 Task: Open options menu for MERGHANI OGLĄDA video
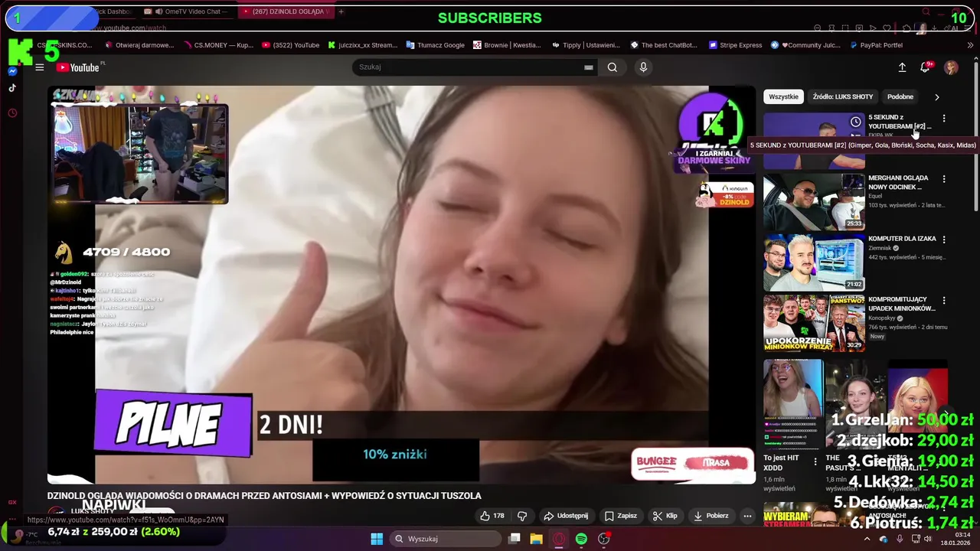[x=944, y=179]
